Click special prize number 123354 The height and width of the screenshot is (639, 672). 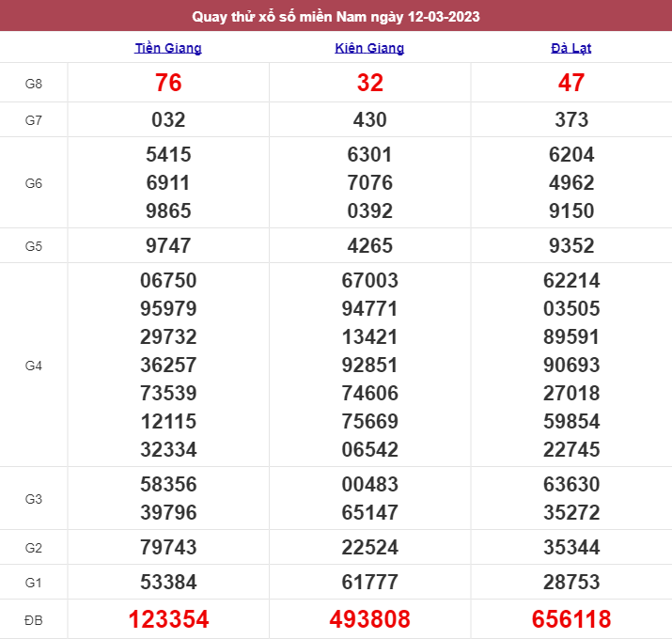pyautogui.click(x=168, y=619)
